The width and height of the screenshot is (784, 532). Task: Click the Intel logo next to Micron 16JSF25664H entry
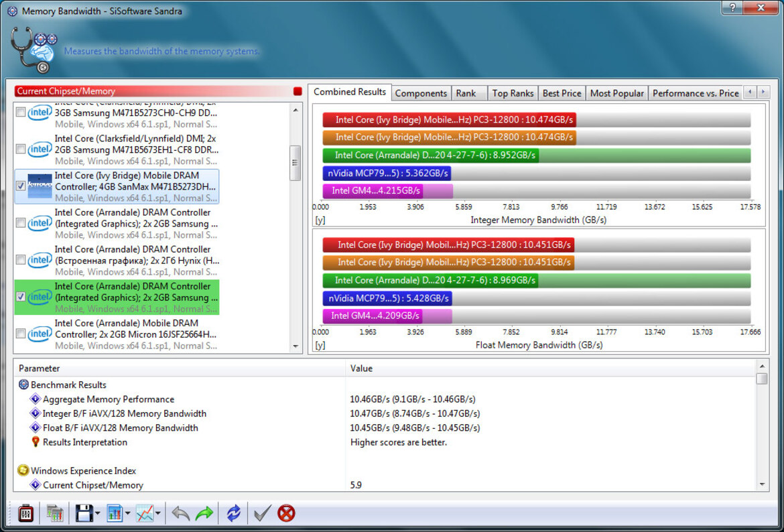pos(40,334)
